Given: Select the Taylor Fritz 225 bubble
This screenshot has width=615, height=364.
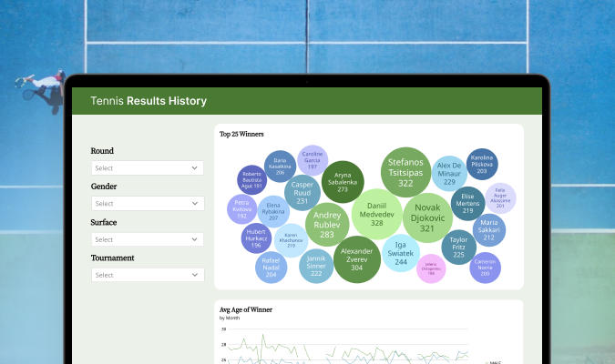Looking at the screenshot, I should pos(459,248).
